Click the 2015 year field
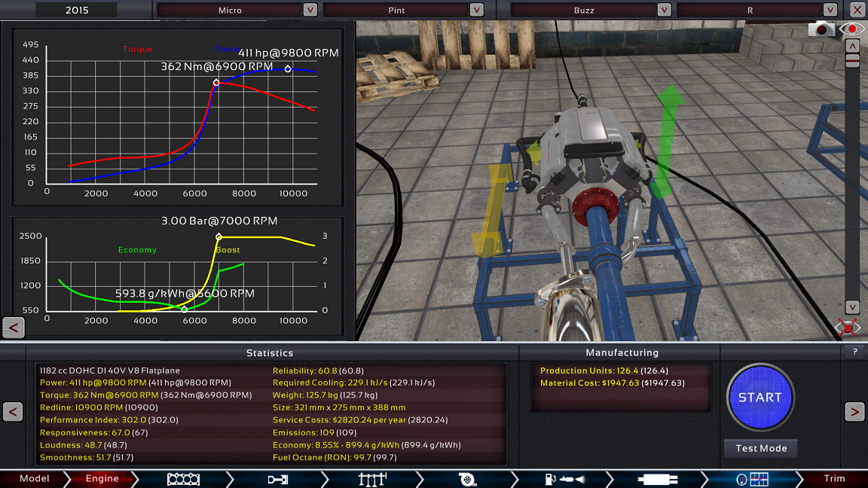Image resolution: width=868 pixels, height=488 pixels. 76,10
